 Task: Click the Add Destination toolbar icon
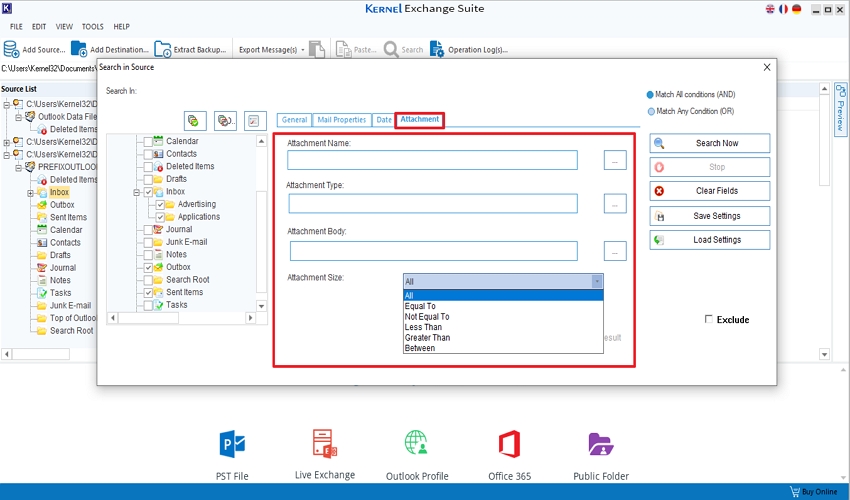[79, 49]
